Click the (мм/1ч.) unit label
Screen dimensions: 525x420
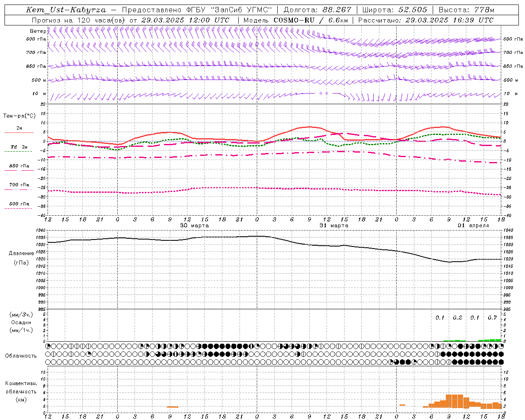(x=21, y=330)
